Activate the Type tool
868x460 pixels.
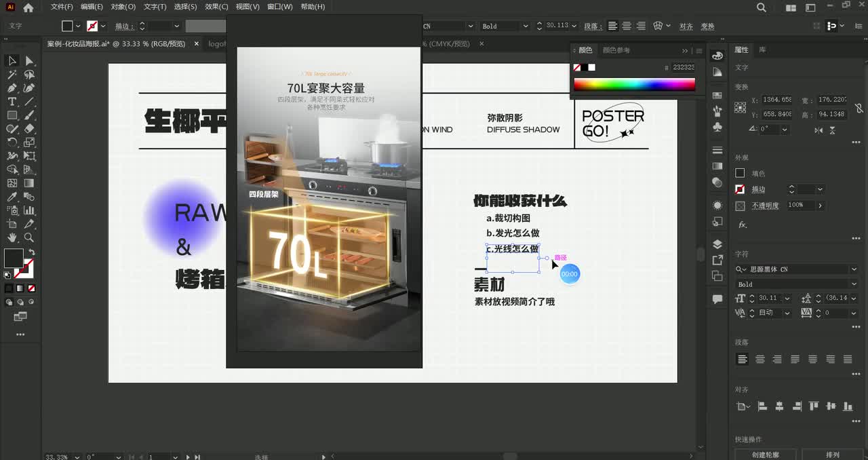pos(12,102)
